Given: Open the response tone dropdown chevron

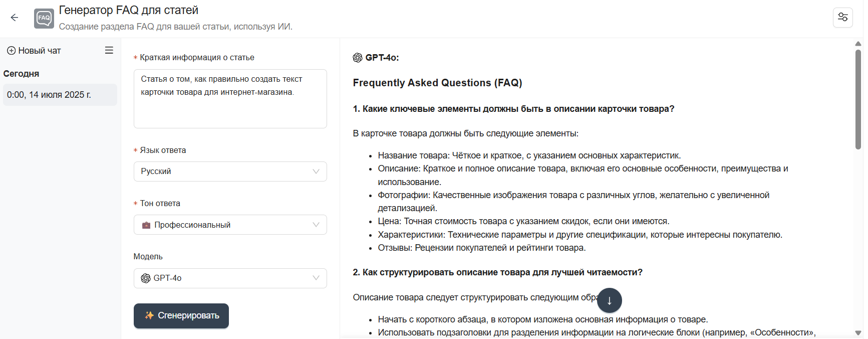Looking at the screenshot, I should (316, 225).
